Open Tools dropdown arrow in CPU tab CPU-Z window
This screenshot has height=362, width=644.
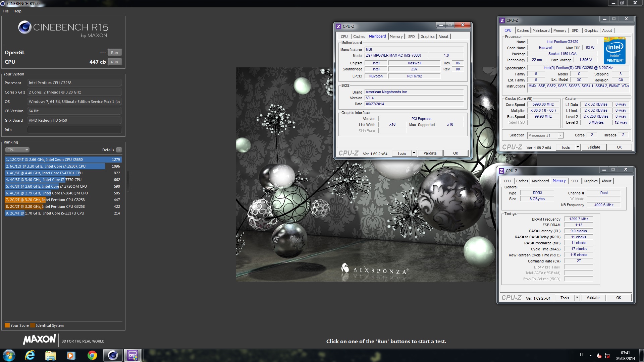[x=578, y=147]
